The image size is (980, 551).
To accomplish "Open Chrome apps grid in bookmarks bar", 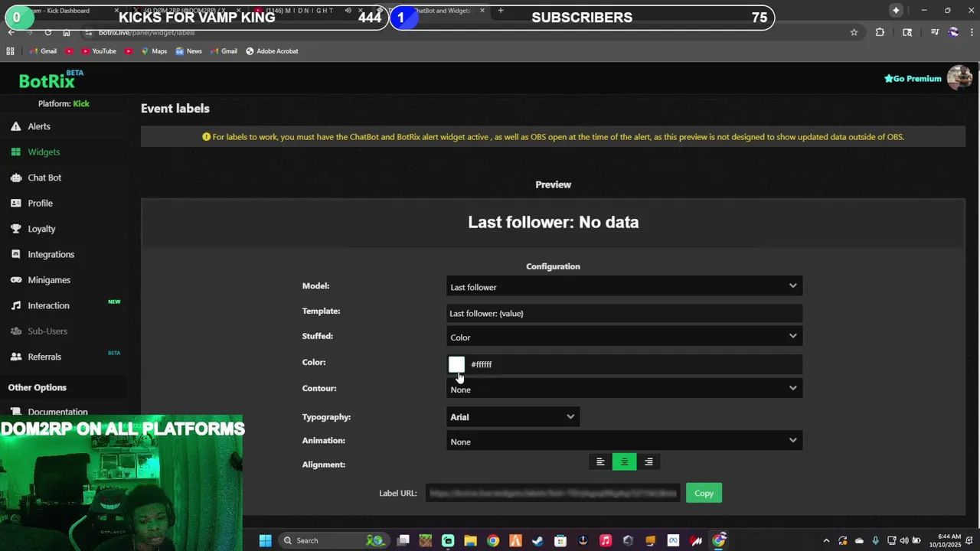I will (x=10, y=51).
